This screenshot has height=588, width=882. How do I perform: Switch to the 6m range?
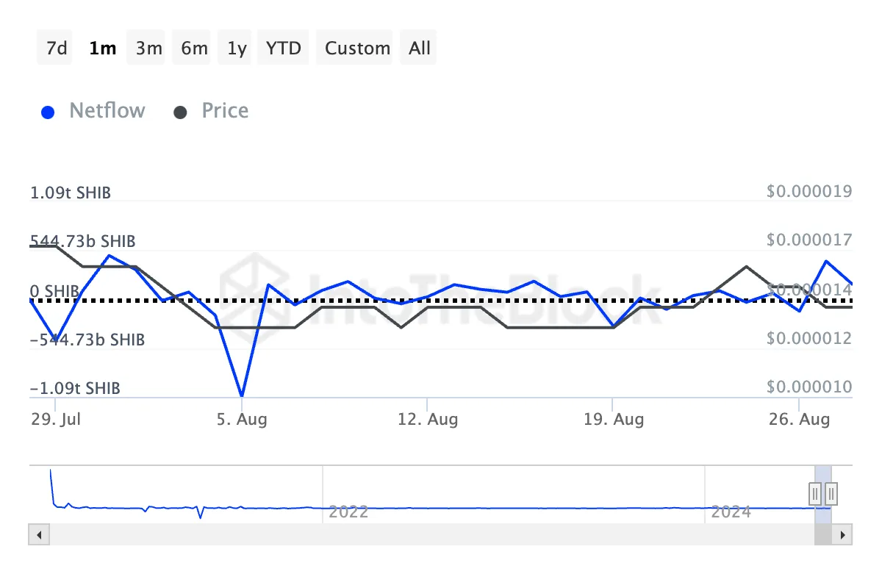tap(194, 49)
